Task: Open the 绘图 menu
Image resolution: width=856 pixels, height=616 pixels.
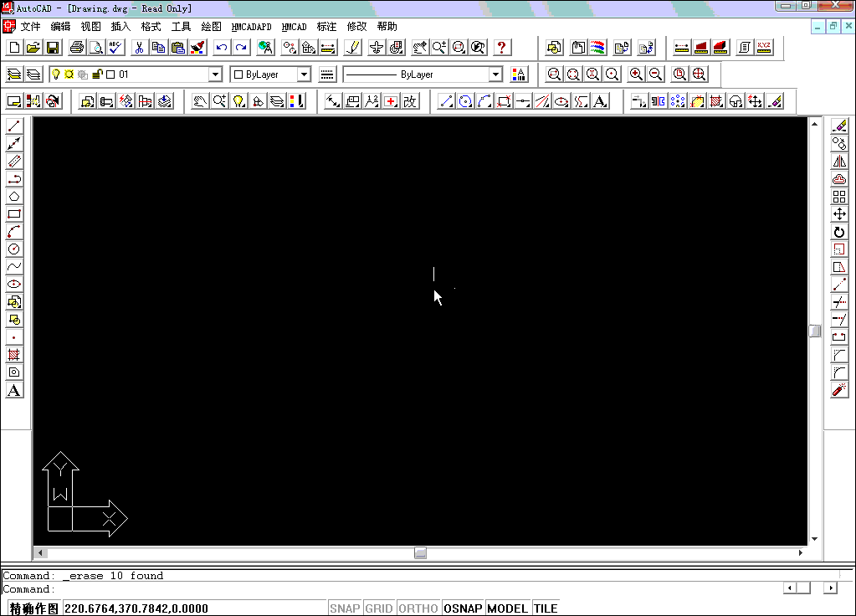Action: [x=211, y=27]
